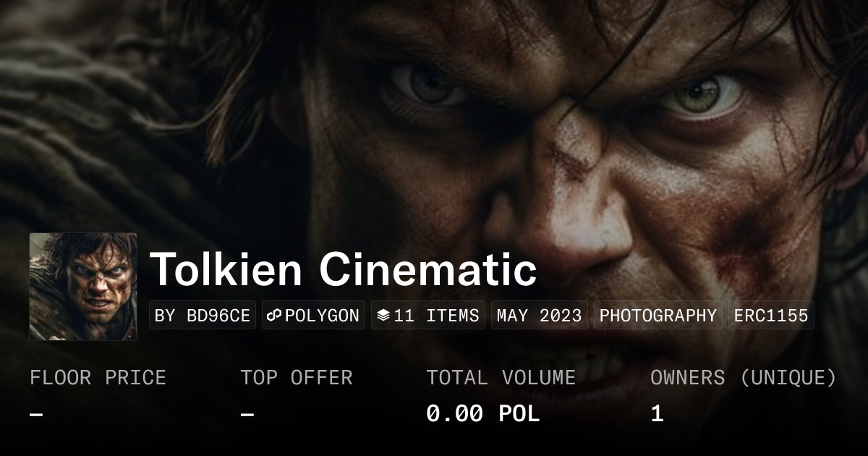Select the 0.00 POL volume value
The image size is (868, 456).
(x=482, y=414)
